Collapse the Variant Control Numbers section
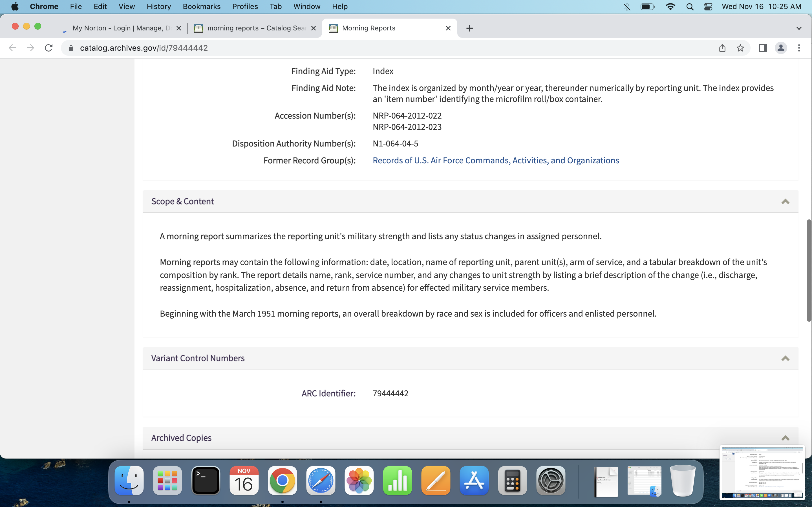Viewport: 812px width, 507px height. [x=785, y=359]
